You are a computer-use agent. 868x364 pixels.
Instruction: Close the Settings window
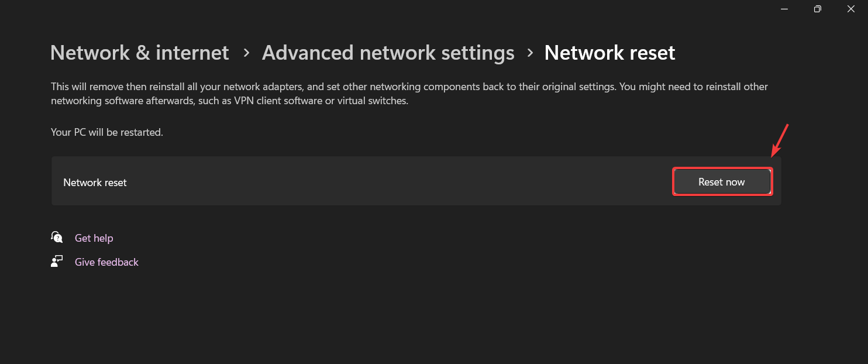(x=851, y=9)
